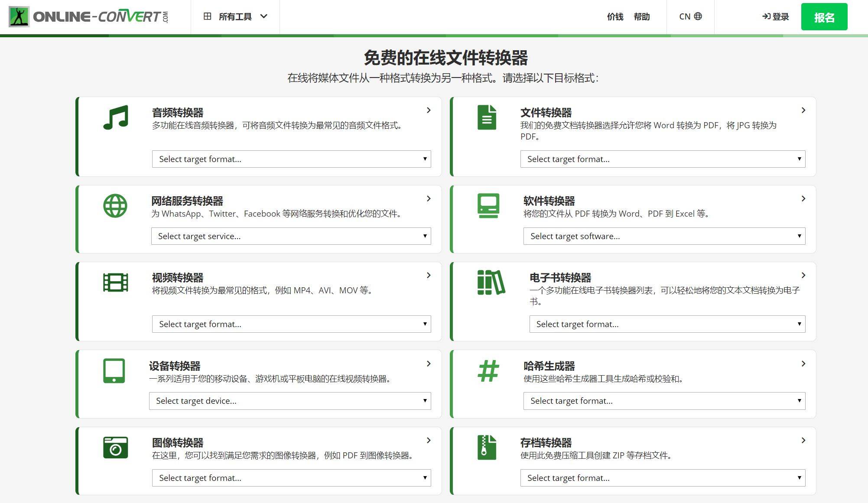Open the 存档转换器 heading link
This screenshot has width=868, height=503.
[x=546, y=443]
